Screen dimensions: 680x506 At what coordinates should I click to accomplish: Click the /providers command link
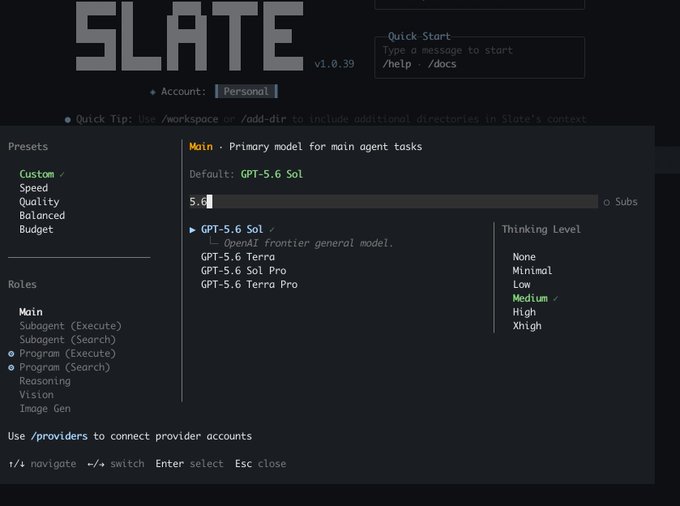[59, 436]
